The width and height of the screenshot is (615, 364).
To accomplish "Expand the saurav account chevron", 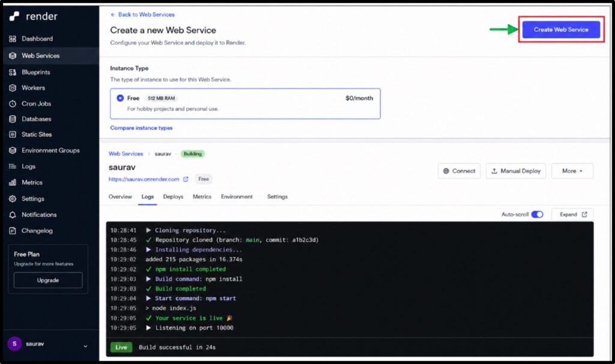I will (85, 347).
